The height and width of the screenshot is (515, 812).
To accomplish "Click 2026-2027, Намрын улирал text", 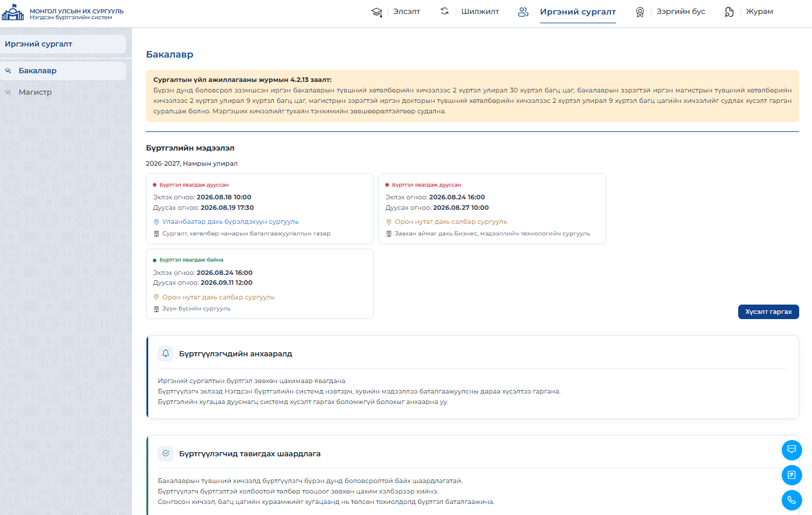I will coord(192,163).
